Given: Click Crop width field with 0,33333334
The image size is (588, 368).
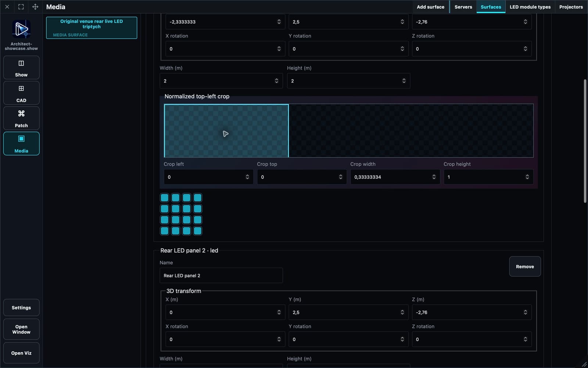Looking at the screenshot, I should coord(395,177).
